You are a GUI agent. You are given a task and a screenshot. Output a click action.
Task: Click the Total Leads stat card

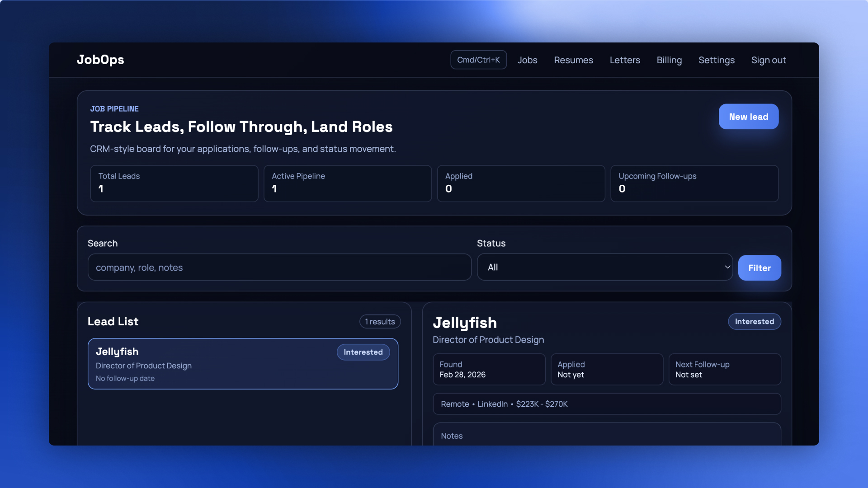pyautogui.click(x=174, y=183)
